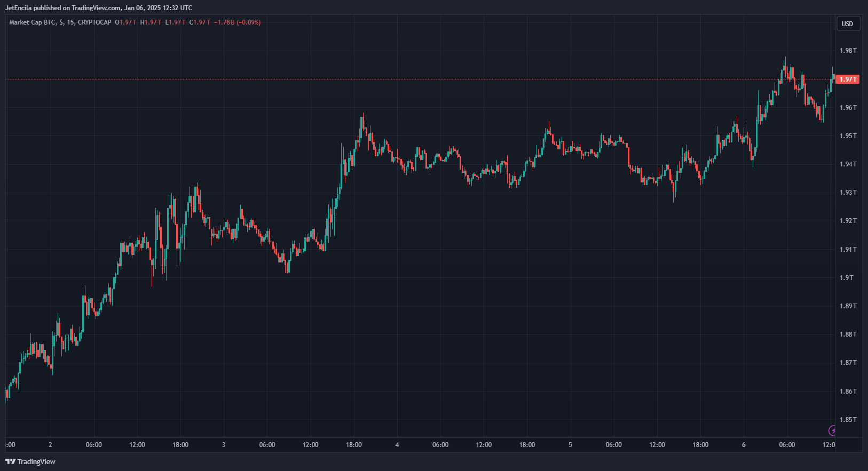This screenshot has width=868, height=471.
Task: Click day 2 on the time axis
Action: [x=50, y=445]
